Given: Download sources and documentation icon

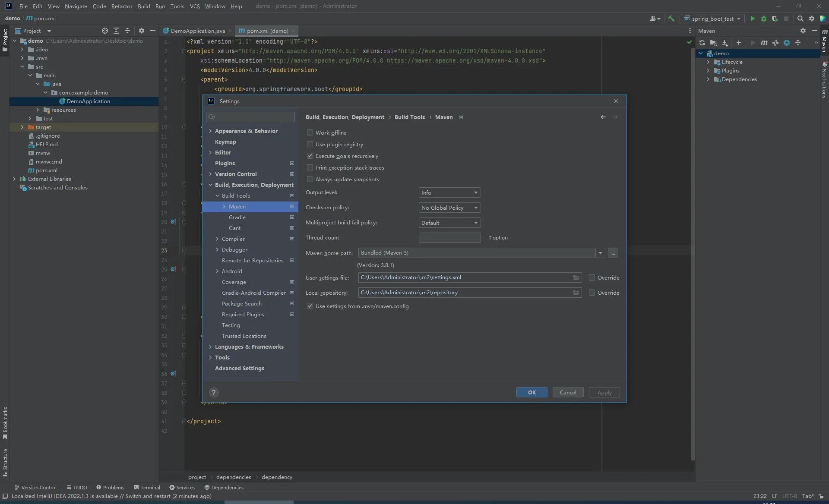Looking at the screenshot, I should click(725, 43).
